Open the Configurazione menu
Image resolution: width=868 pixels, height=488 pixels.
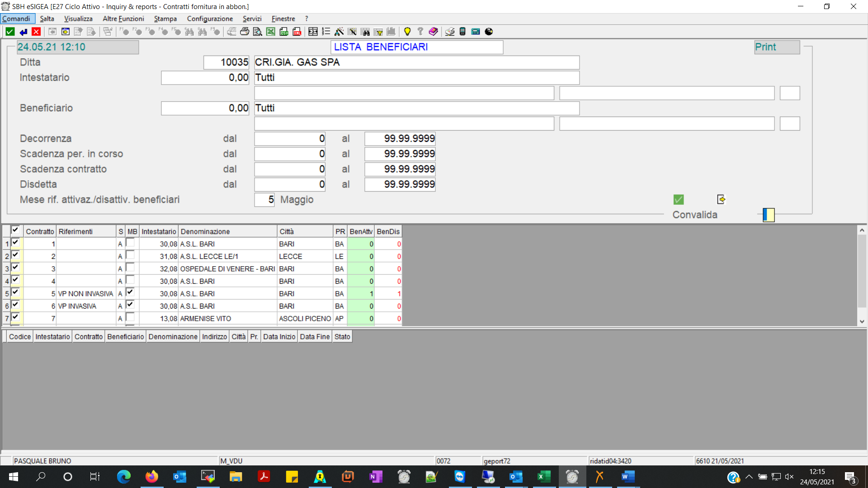click(x=210, y=19)
